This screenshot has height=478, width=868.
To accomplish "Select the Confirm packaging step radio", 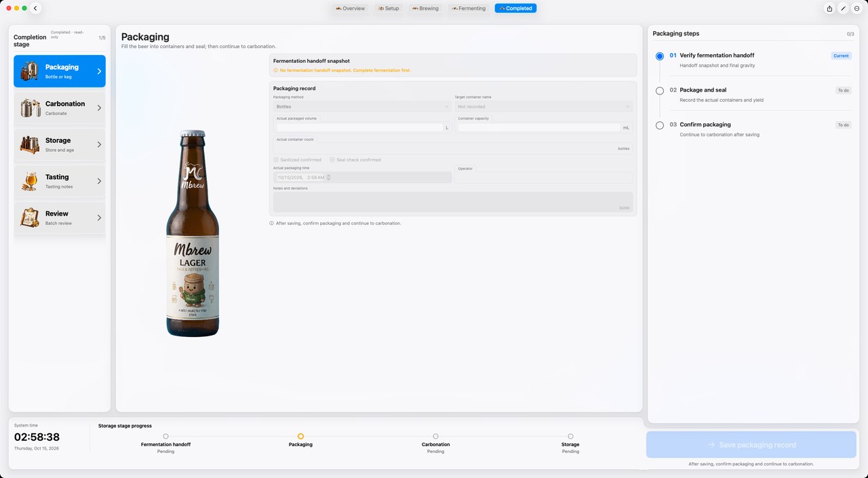I will pyautogui.click(x=660, y=125).
